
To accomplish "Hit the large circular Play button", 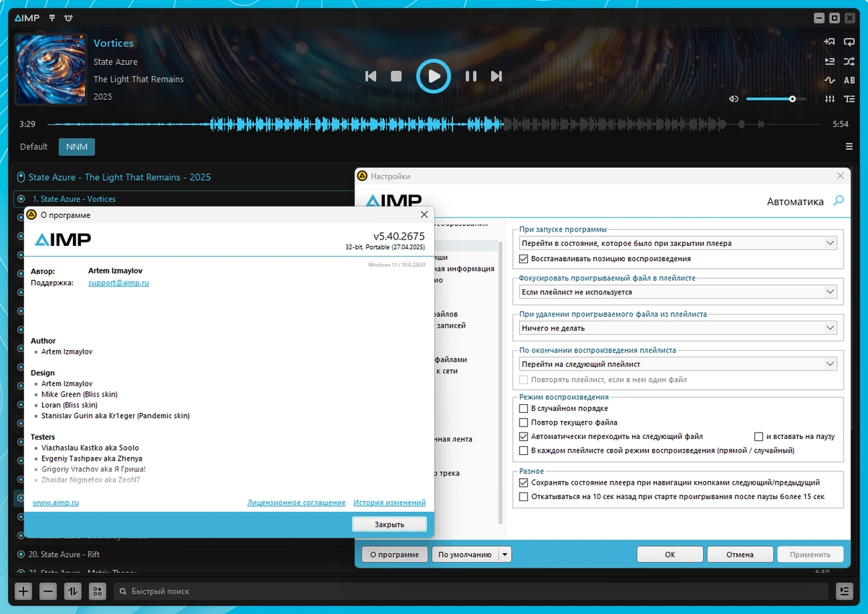I will pyautogui.click(x=433, y=76).
